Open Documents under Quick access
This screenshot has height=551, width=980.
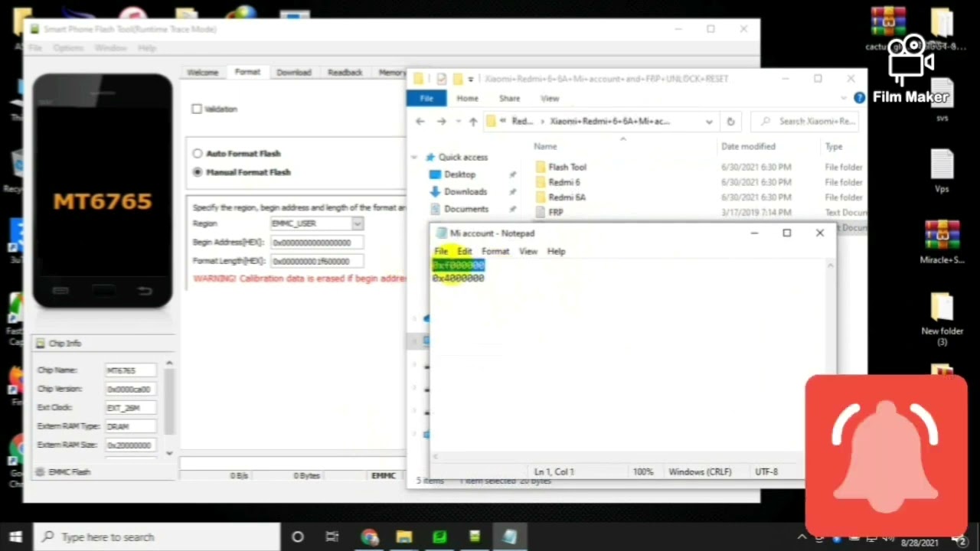(x=465, y=208)
